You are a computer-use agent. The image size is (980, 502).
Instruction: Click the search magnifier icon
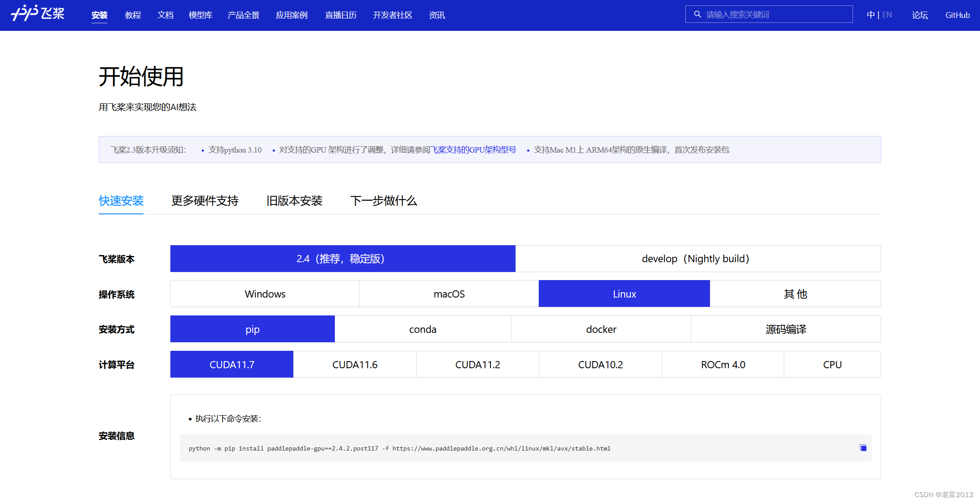tap(697, 14)
